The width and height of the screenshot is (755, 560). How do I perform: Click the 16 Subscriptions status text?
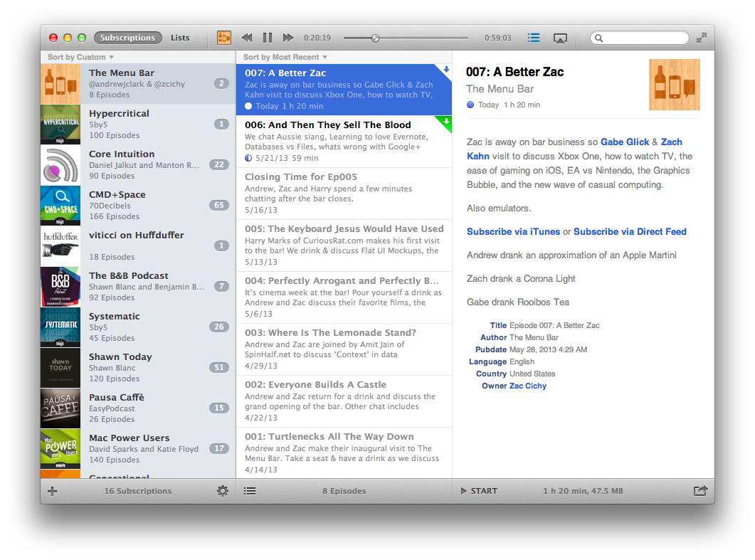(x=138, y=491)
